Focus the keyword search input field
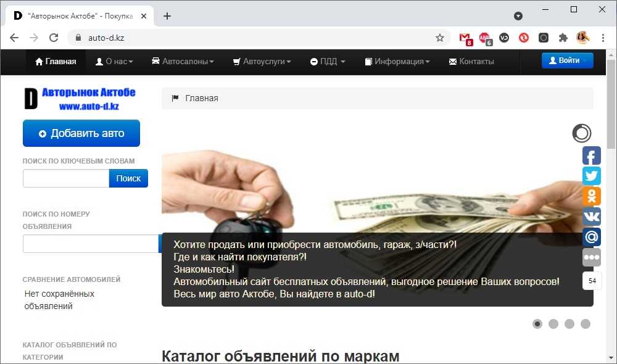617x364 pixels. tap(66, 178)
